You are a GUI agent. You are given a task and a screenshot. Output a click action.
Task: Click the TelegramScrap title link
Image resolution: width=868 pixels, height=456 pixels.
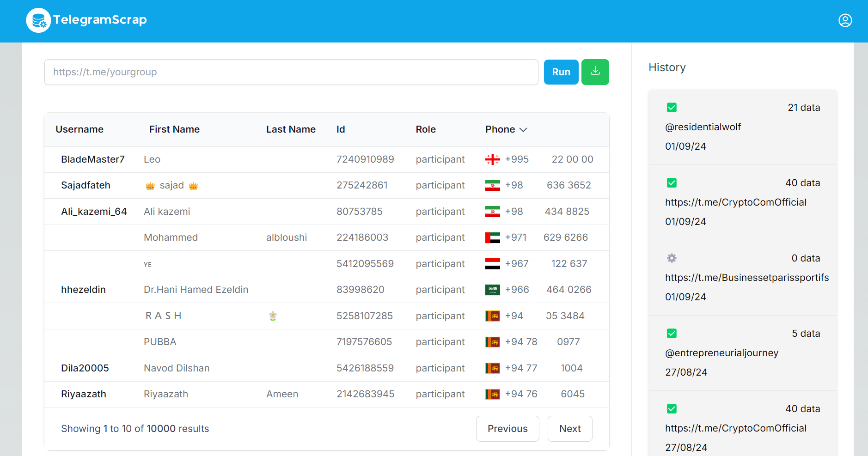pos(100,19)
